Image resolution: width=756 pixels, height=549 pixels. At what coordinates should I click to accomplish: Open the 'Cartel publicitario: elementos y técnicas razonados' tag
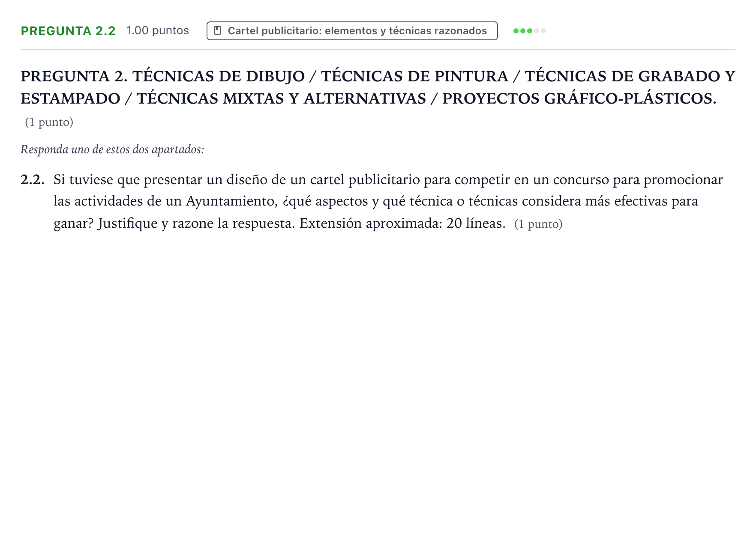coord(352,31)
